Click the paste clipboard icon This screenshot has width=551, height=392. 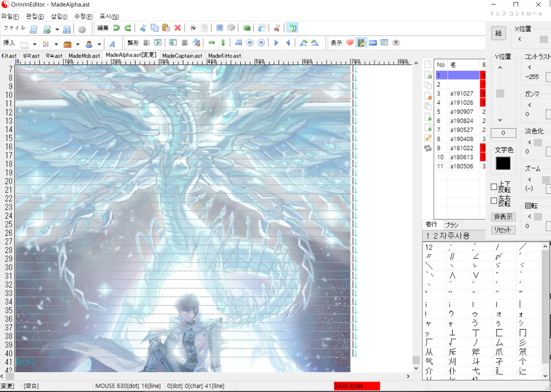point(166,28)
